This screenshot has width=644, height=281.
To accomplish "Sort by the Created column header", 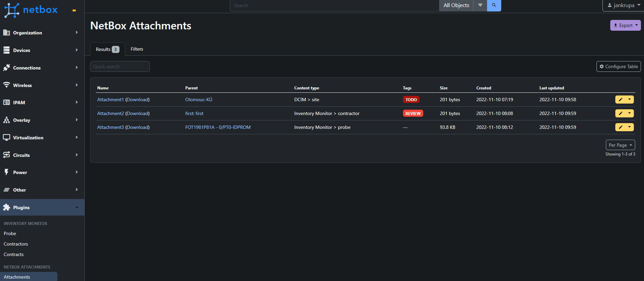I will [484, 88].
